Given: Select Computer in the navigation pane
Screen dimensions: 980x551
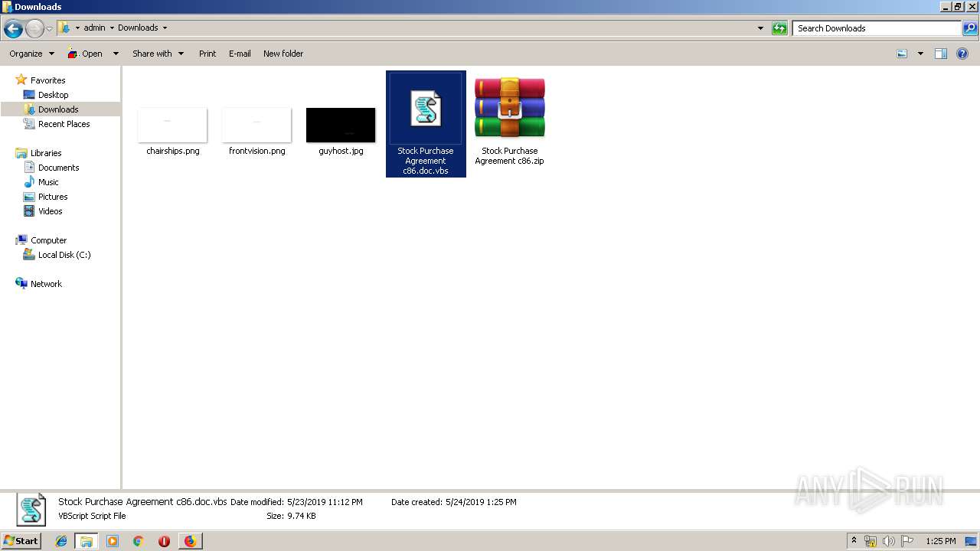Looking at the screenshot, I should point(48,240).
